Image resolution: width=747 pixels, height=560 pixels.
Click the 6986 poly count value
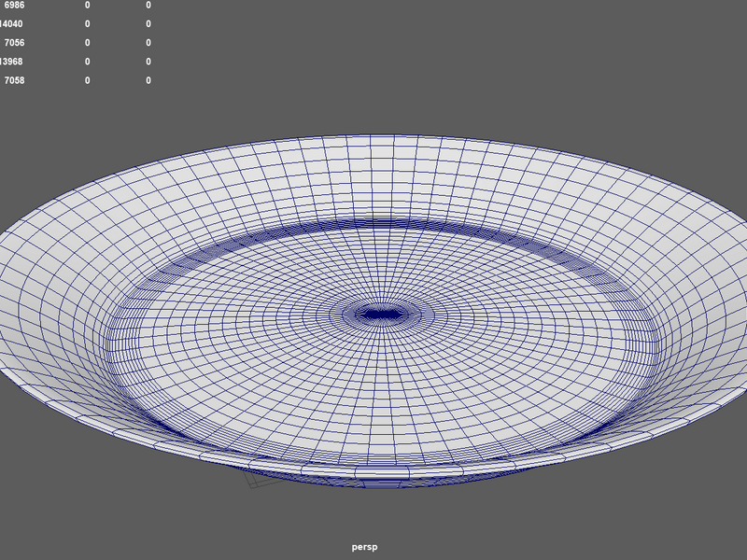(14, 6)
